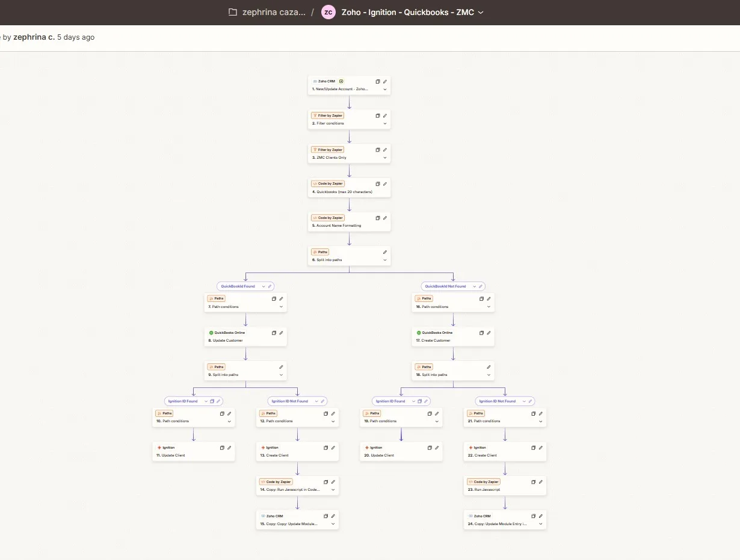740x560 pixels.
Task: Expand step 24 Copy: Update Module Entry
Action: pyautogui.click(x=541, y=524)
